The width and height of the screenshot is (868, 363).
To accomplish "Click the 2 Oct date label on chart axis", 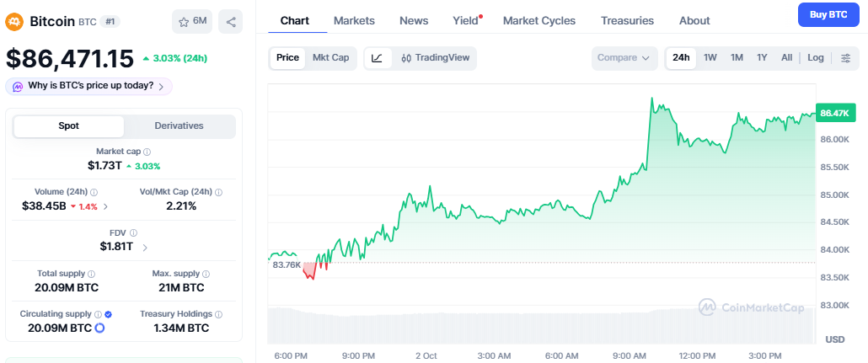I will click(426, 355).
